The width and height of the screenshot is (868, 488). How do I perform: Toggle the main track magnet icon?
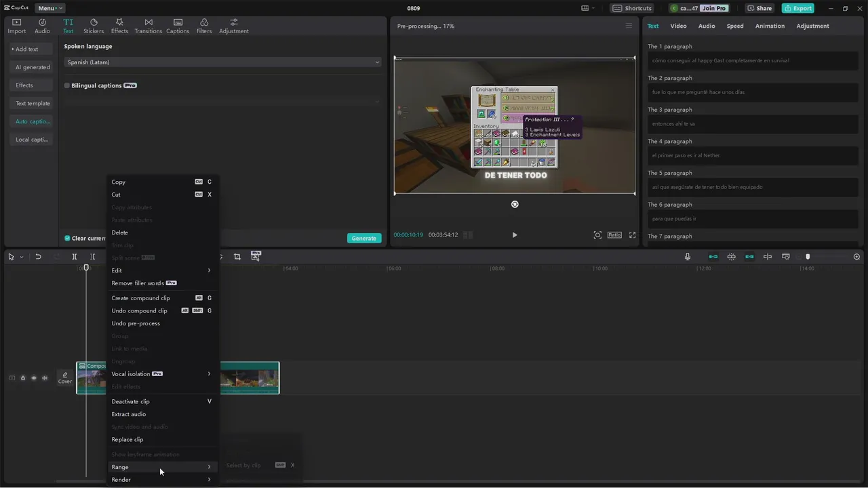click(x=713, y=257)
